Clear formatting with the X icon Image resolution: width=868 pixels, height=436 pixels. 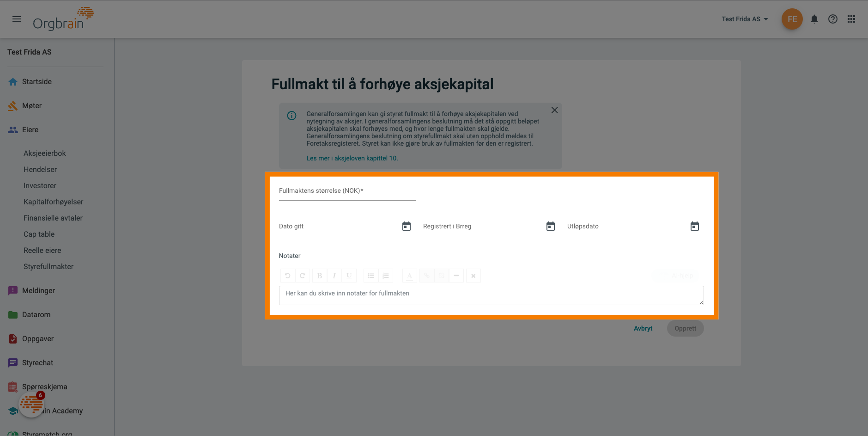473,276
